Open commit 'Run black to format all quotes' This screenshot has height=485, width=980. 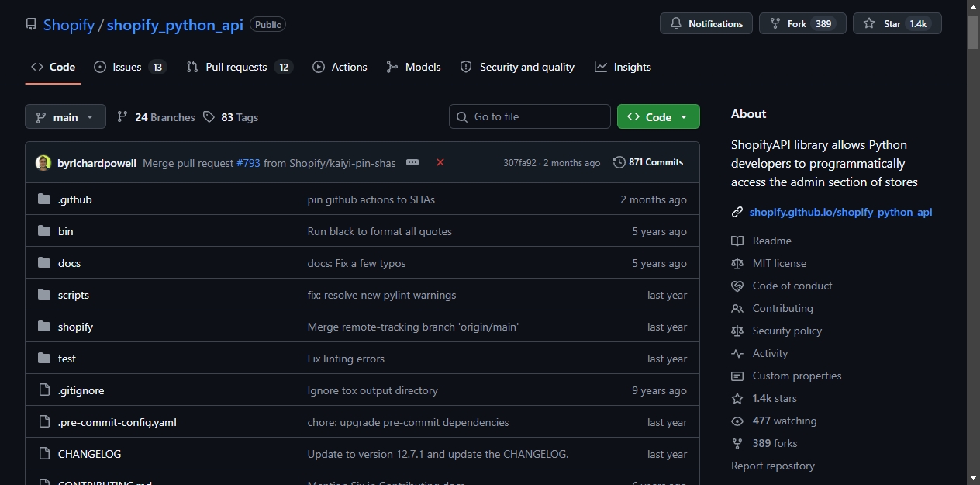[380, 231]
